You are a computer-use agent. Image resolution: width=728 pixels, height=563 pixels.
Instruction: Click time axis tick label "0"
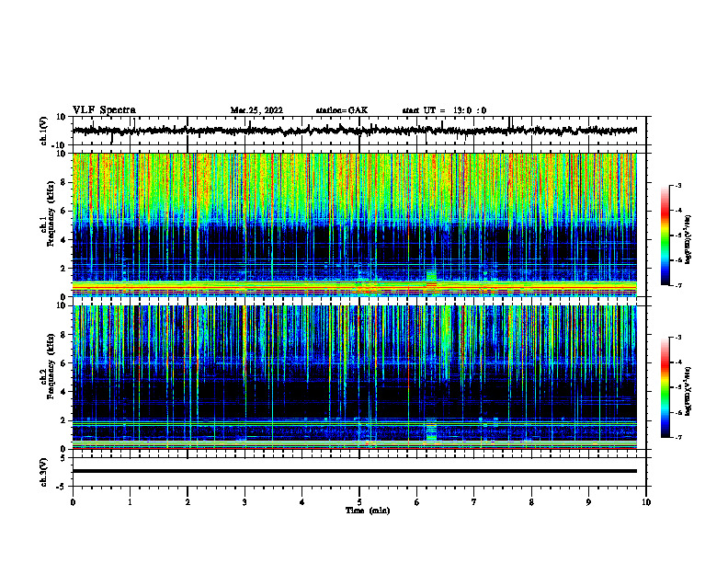(x=73, y=502)
